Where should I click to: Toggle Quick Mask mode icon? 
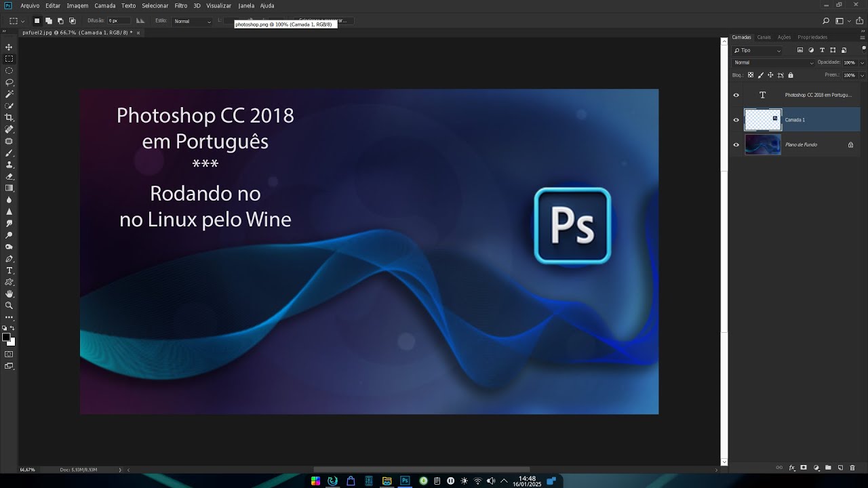[x=9, y=354]
